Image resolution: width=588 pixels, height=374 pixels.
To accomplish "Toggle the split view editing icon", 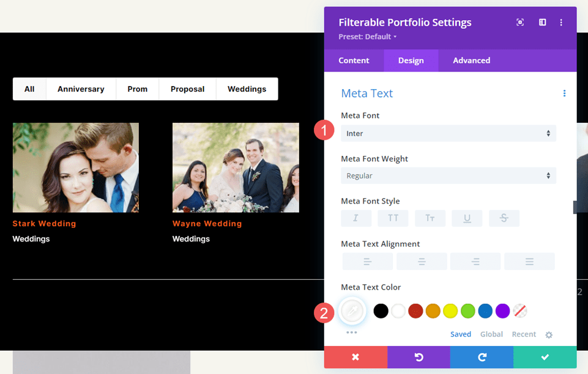I will point(541,22).
